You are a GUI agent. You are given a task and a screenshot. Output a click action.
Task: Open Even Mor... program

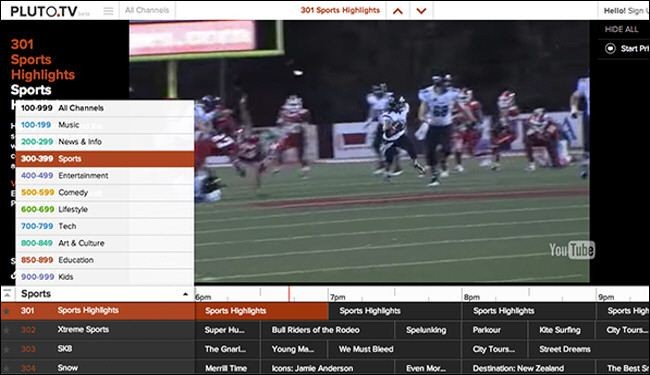[428, 368]
